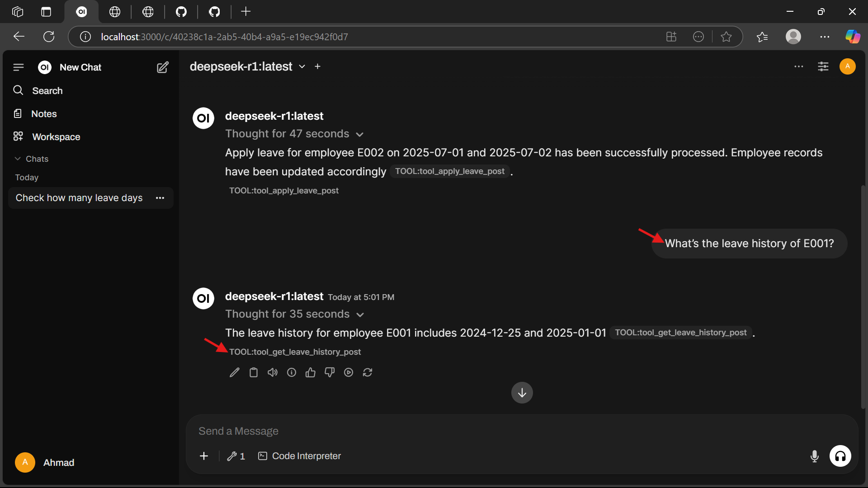Open the generation info icon
This screenshot has width=868, height=488.
(292, 372)
